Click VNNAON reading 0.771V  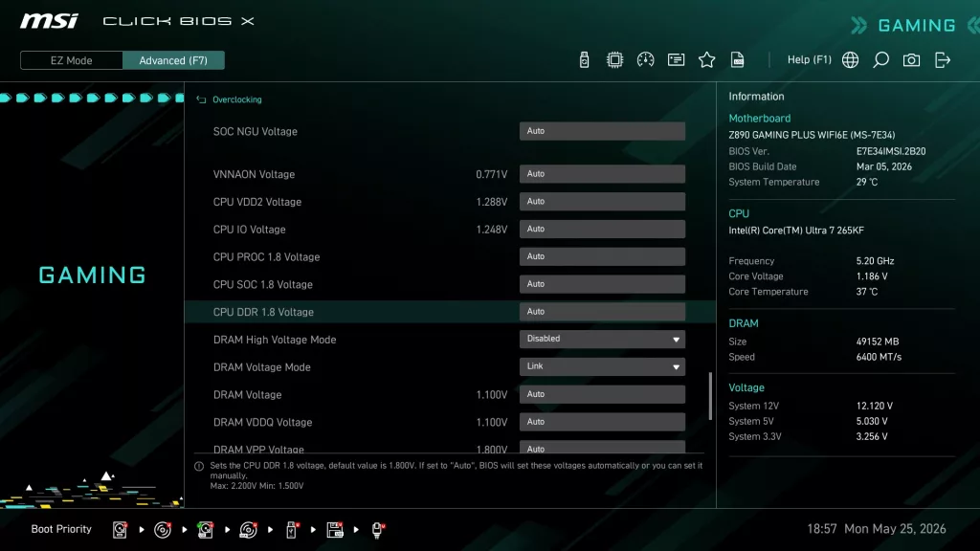click(x=491, y=175)
